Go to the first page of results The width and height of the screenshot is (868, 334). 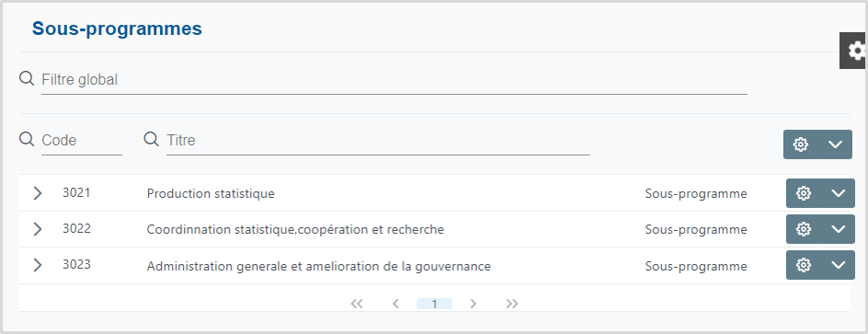(357, 304)
